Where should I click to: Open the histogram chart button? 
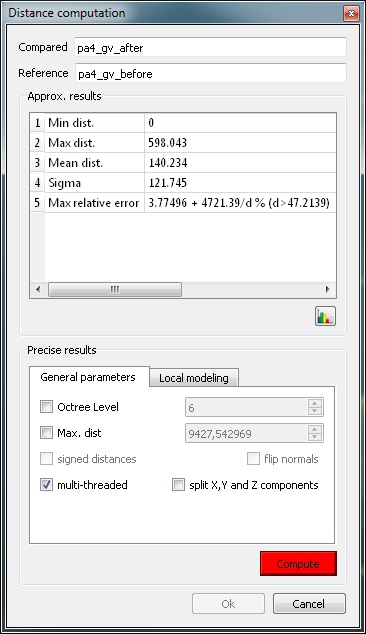[x=325, y=316]
